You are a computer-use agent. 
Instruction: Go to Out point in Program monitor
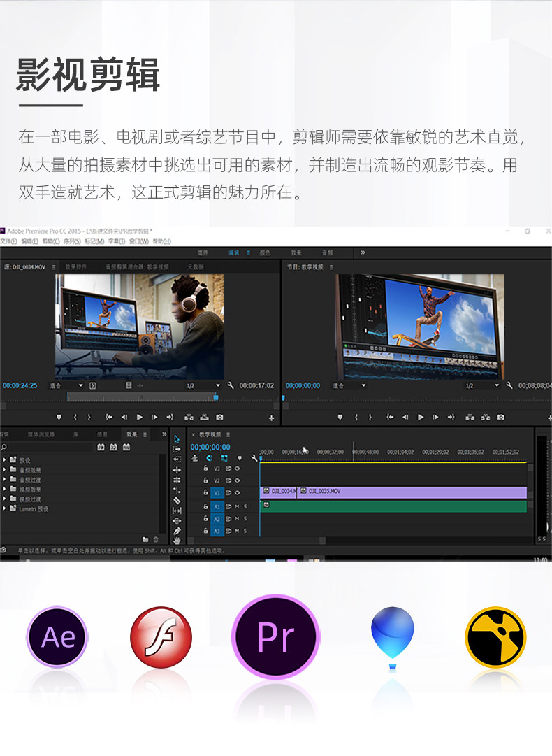(x=451, y=417)
